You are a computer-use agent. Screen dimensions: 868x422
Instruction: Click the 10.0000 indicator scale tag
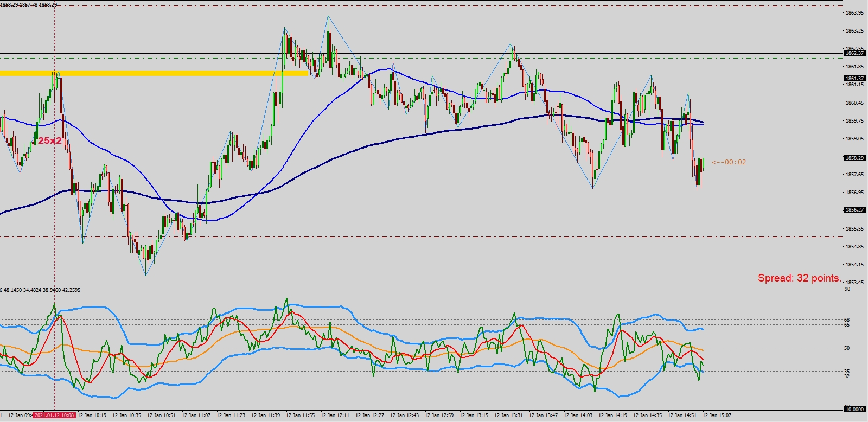854,410
